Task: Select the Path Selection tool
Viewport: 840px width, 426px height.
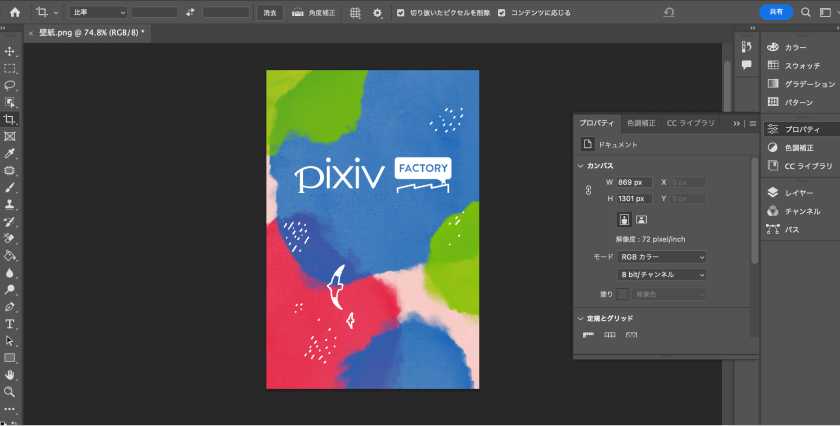Action: pyautogui.click(x=10, y=341)
